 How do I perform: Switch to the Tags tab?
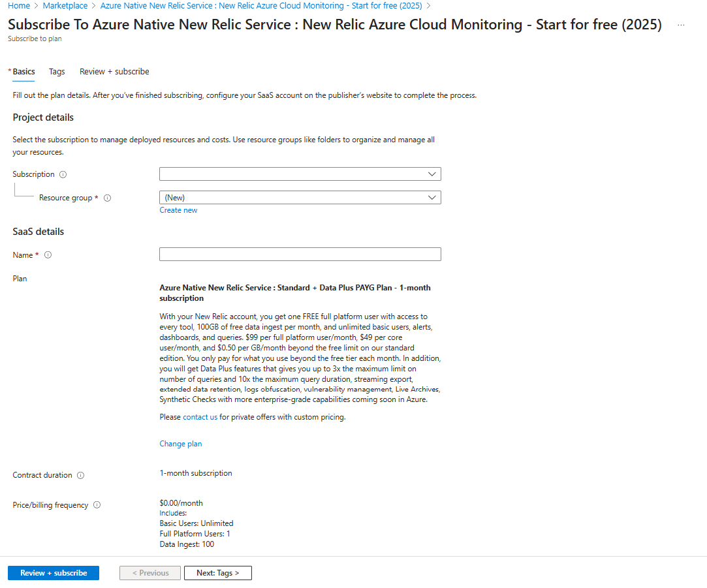pyautogui.click(x=57, y=71)
